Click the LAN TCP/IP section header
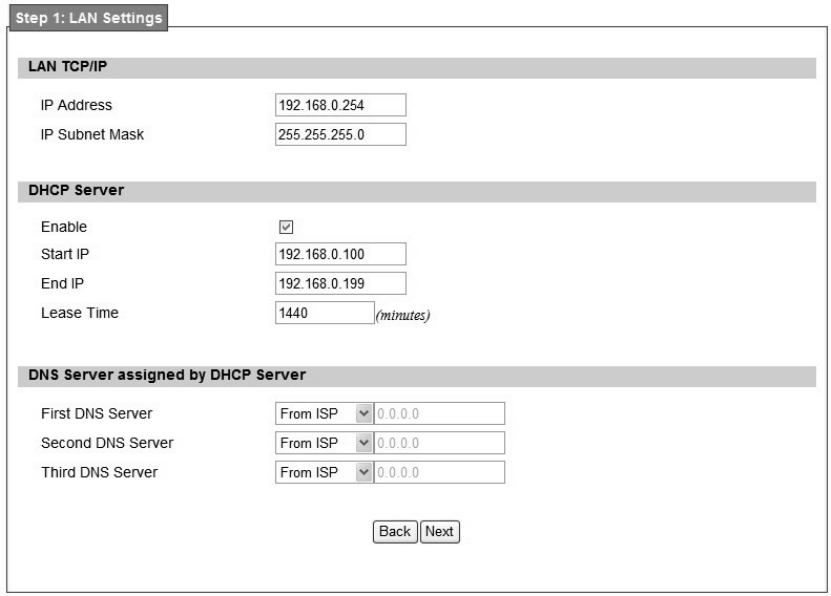Screen dimensions: 831x596 [x=417, y=68]
